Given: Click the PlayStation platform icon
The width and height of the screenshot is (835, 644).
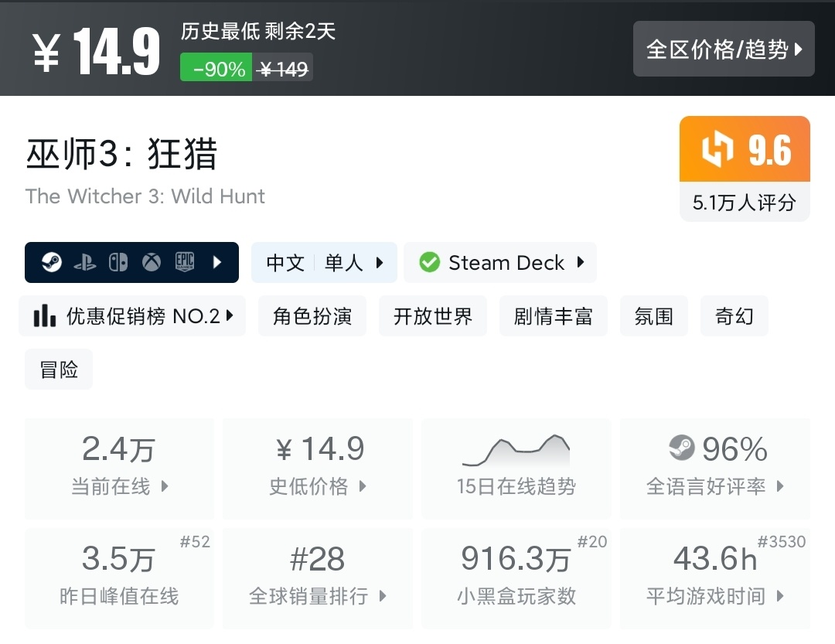Looking at the screenshot, I should tap(85, 263).
